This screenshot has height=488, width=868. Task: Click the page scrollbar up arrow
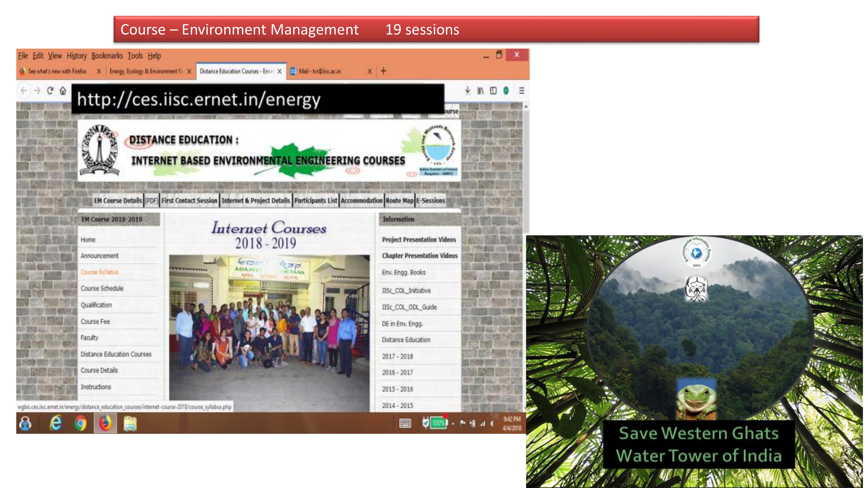pos(526,107)
